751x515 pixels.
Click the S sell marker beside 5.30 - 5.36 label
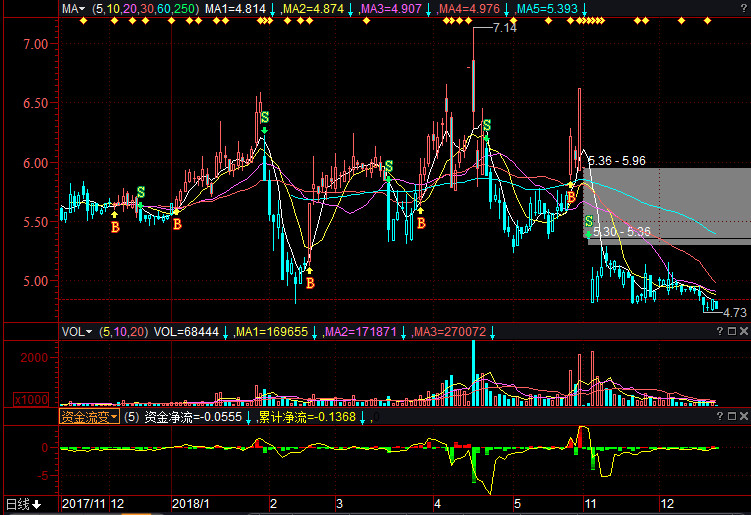pos(588,221)
